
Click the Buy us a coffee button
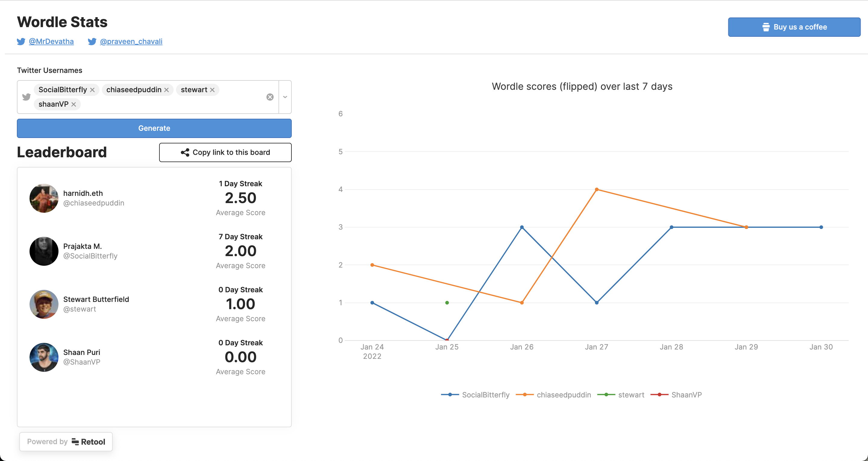(794, 27)
